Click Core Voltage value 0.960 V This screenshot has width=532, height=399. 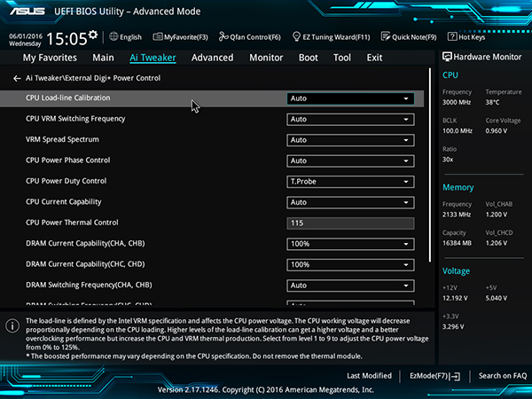496,130
